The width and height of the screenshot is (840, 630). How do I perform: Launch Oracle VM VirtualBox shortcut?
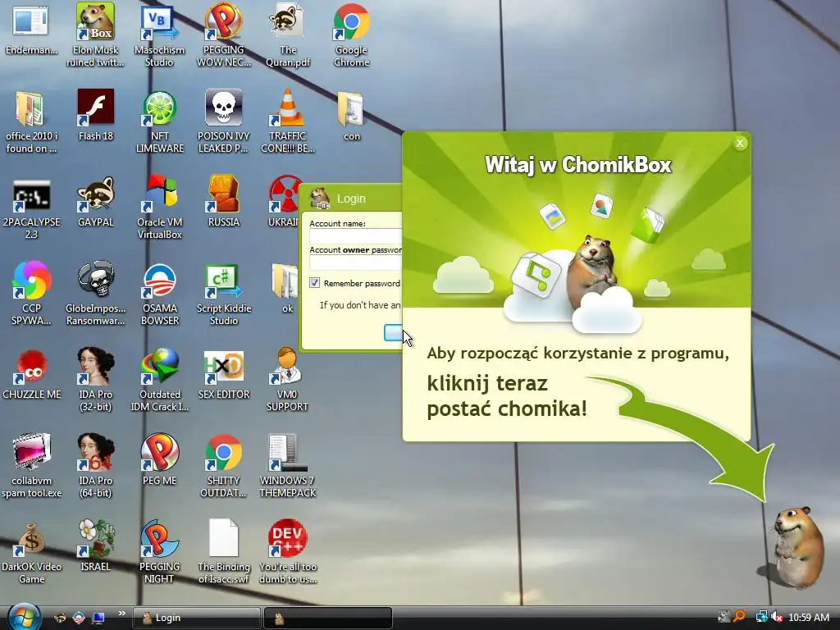point(160,208)
